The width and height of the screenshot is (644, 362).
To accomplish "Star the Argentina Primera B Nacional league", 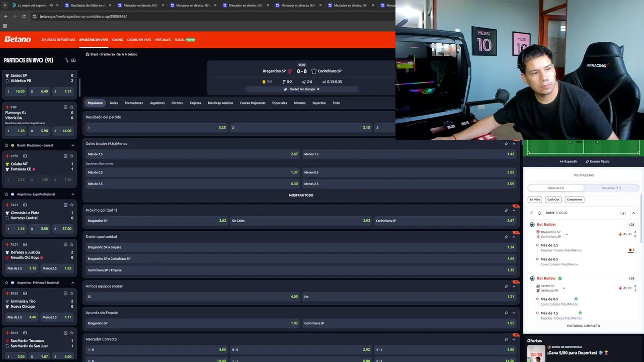I will (x=7, y=283).
